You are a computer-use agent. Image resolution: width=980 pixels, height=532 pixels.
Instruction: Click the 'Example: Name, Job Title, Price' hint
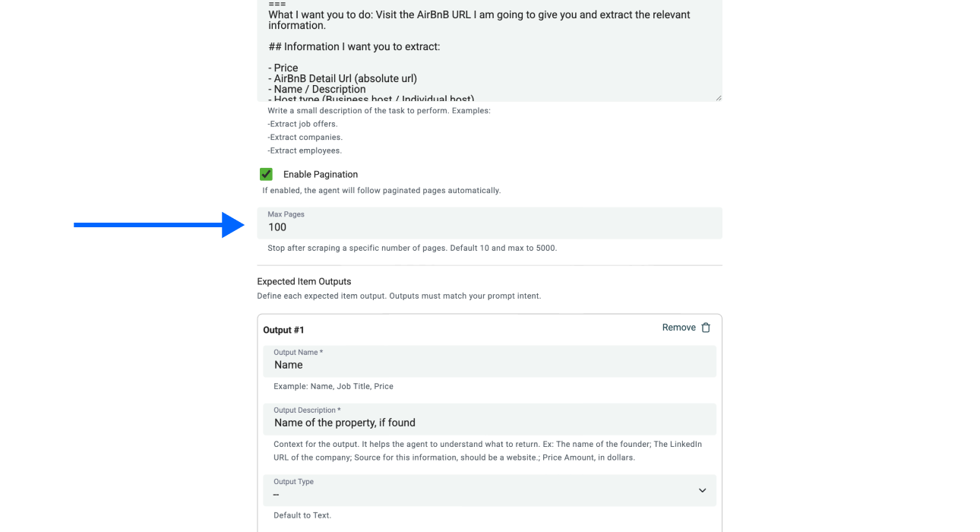(x=334, y=386)
